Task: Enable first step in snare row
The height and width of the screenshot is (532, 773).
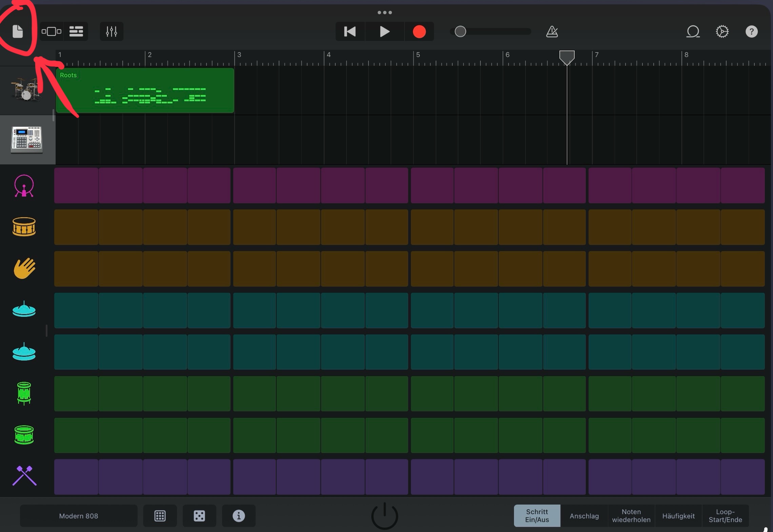Action: click(76, 227)
